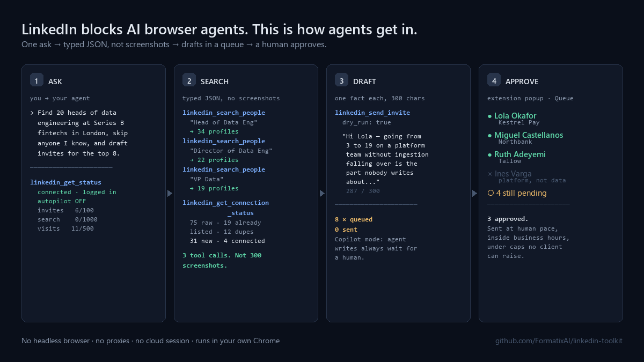Click linkedin_search_people above "Head of Data Eng"
Image resolution: width=644 pixels, height=362 pixels.
(x=224, y=113)
